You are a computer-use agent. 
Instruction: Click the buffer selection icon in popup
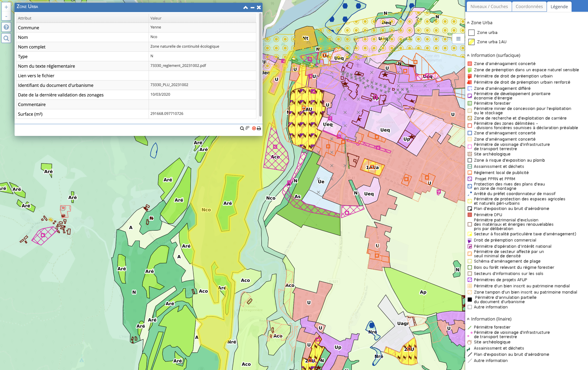click(248, 128)
